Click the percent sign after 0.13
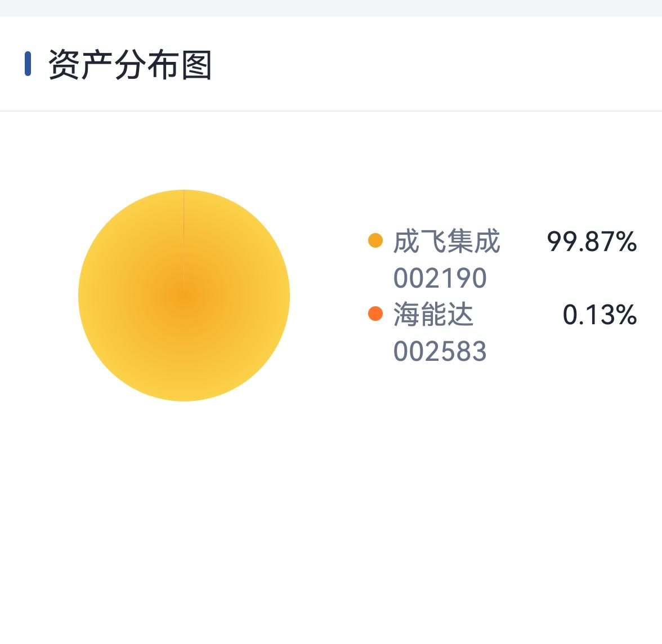Viewport: 662px width, 644px height. pyautogui.click(x=626, y=314)
